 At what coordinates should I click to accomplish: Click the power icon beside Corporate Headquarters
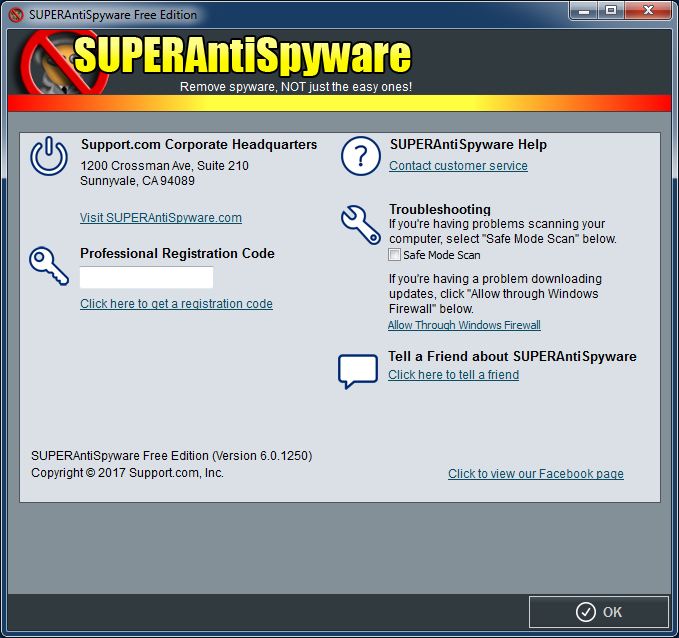pyautogui.click(x=49, y=156)
